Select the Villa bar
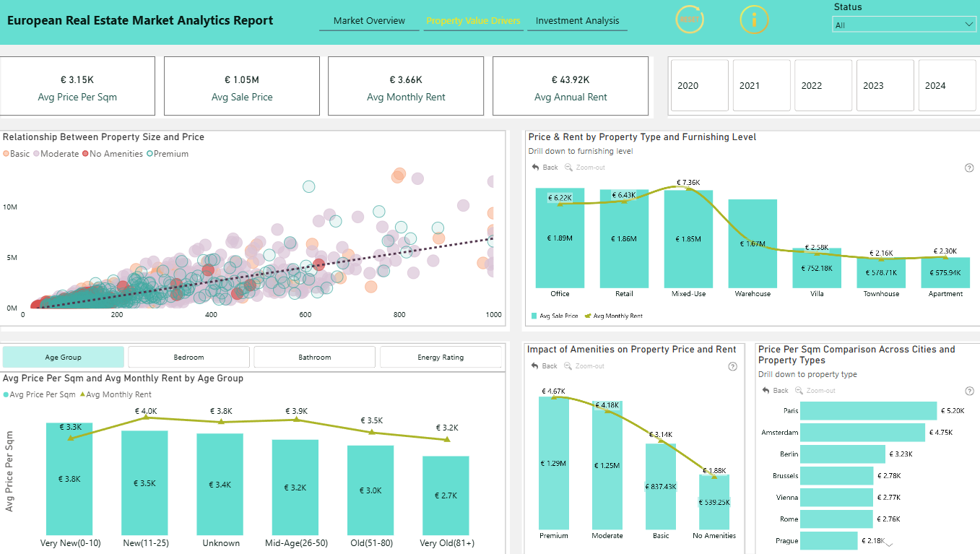 pos(817,268)
